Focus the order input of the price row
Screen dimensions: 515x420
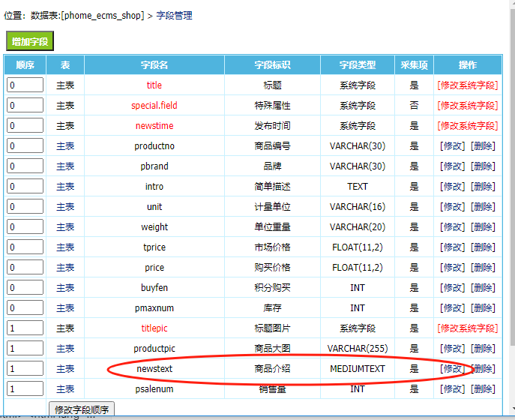coord(25,268)
